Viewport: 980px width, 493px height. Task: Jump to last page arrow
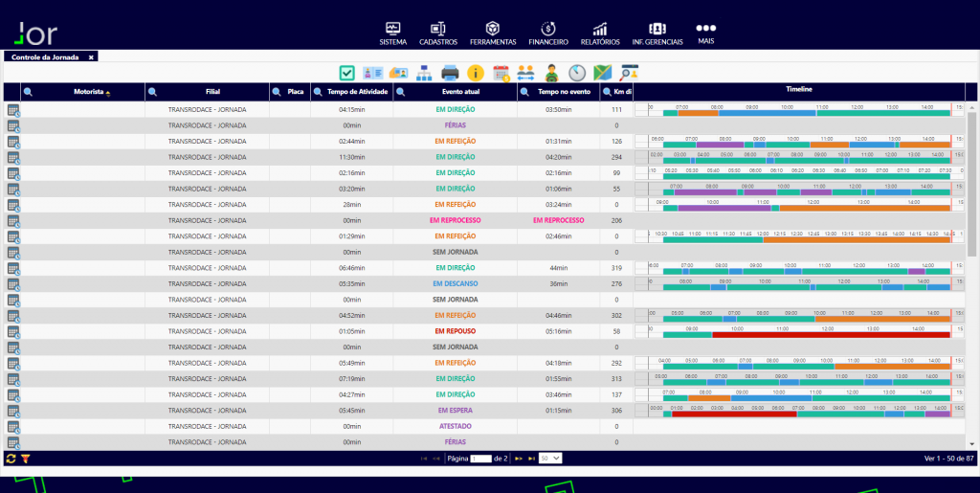tap(532, 459)
